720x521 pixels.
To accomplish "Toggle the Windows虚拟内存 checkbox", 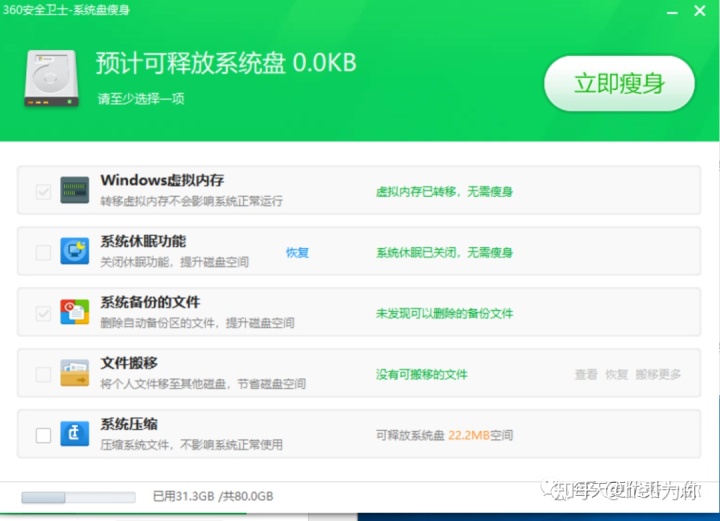I will coord(43,191).
